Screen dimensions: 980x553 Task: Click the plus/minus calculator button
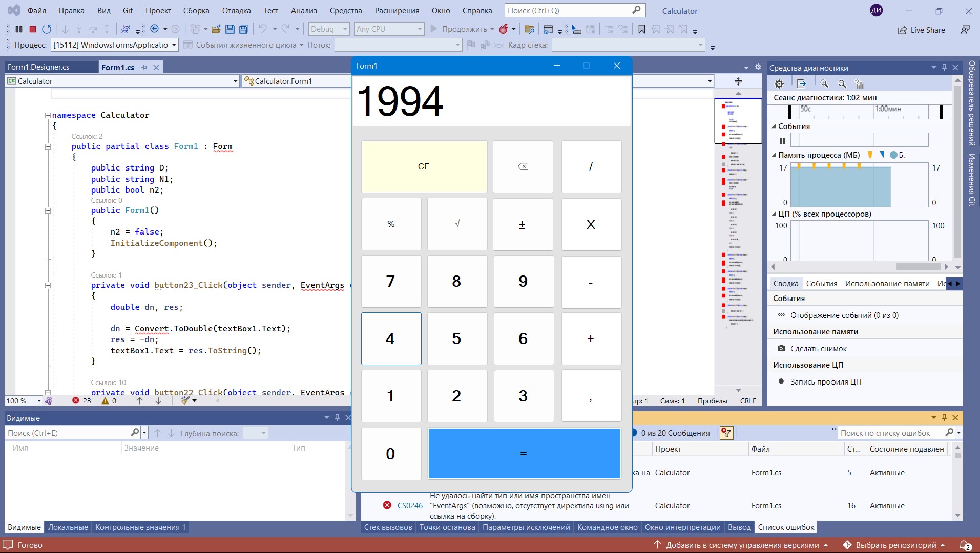(x=523, y=224)
